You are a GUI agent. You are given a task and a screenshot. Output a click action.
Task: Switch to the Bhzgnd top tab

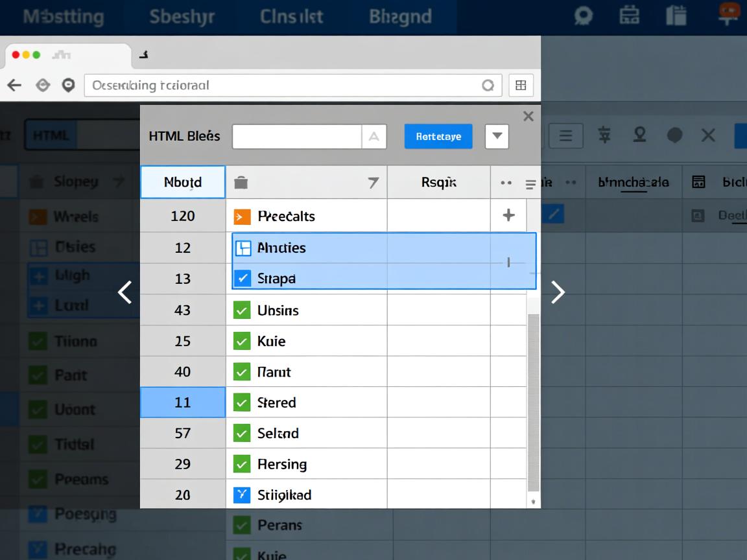[x=400, y=16]
